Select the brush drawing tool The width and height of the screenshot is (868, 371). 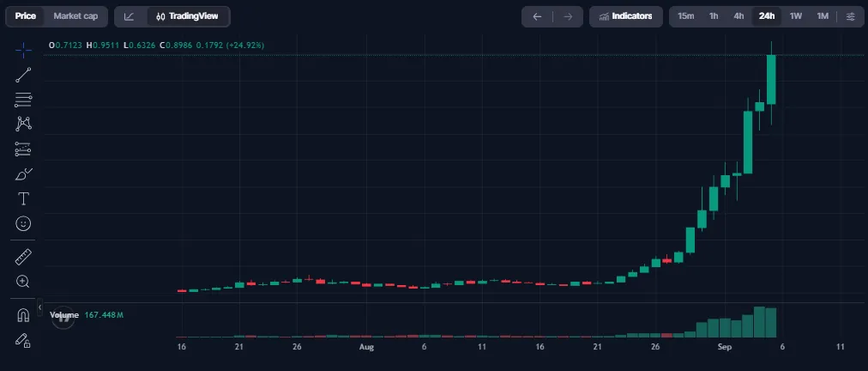click(x=23, y=174)
